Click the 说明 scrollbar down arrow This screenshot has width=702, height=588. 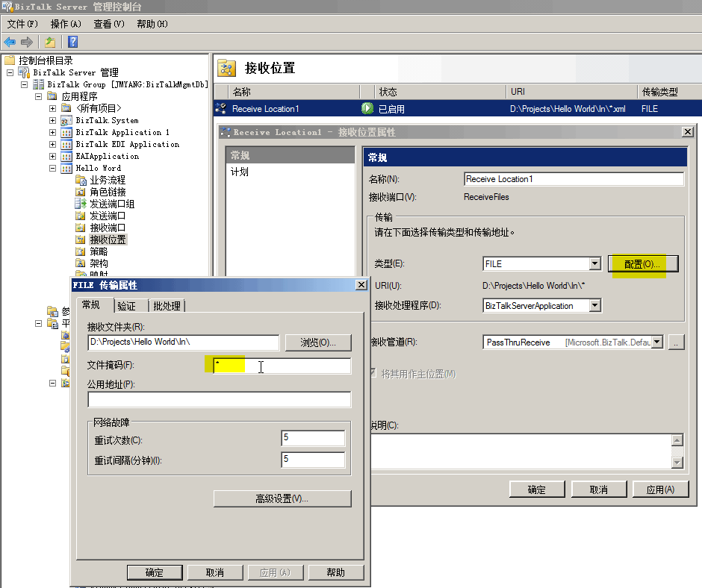pos(677,462)
